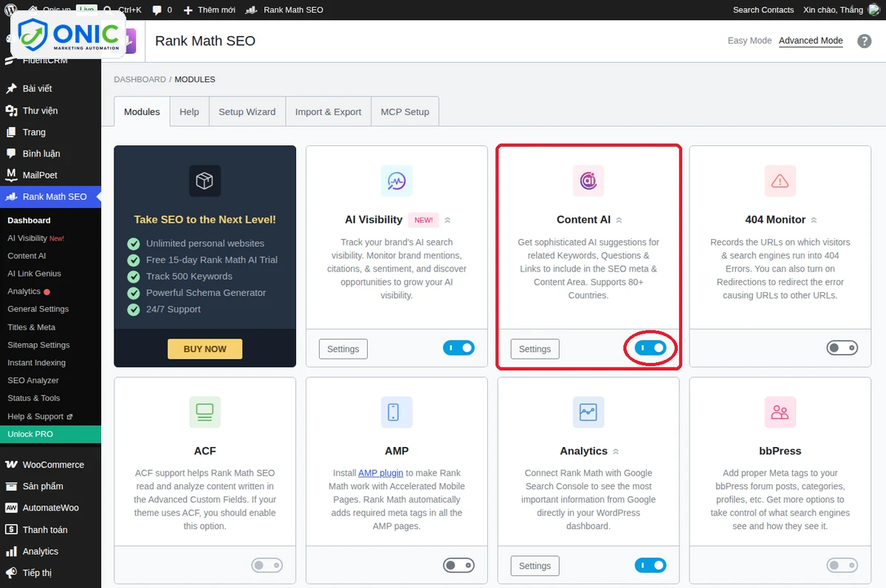Enable the AMP module toggle

(x=459, y=566)
